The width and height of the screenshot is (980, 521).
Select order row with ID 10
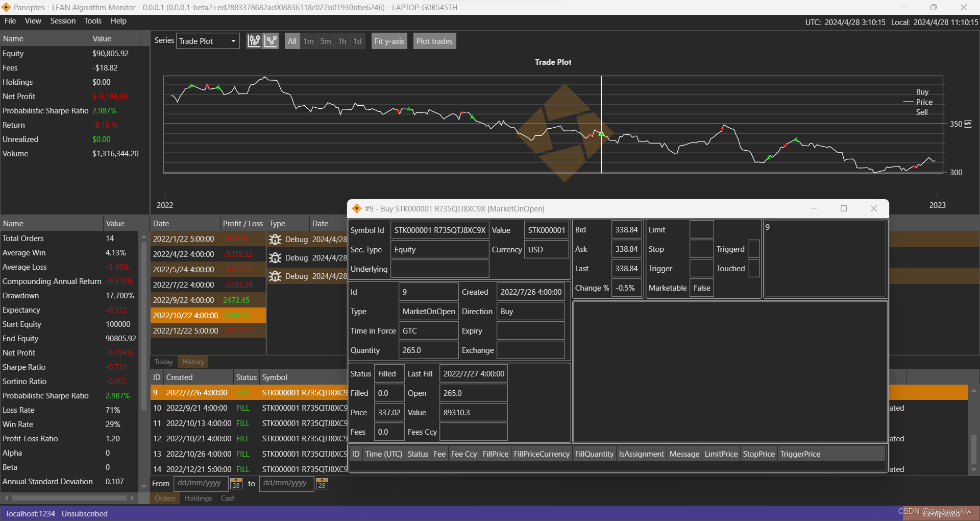pos(249,408)
